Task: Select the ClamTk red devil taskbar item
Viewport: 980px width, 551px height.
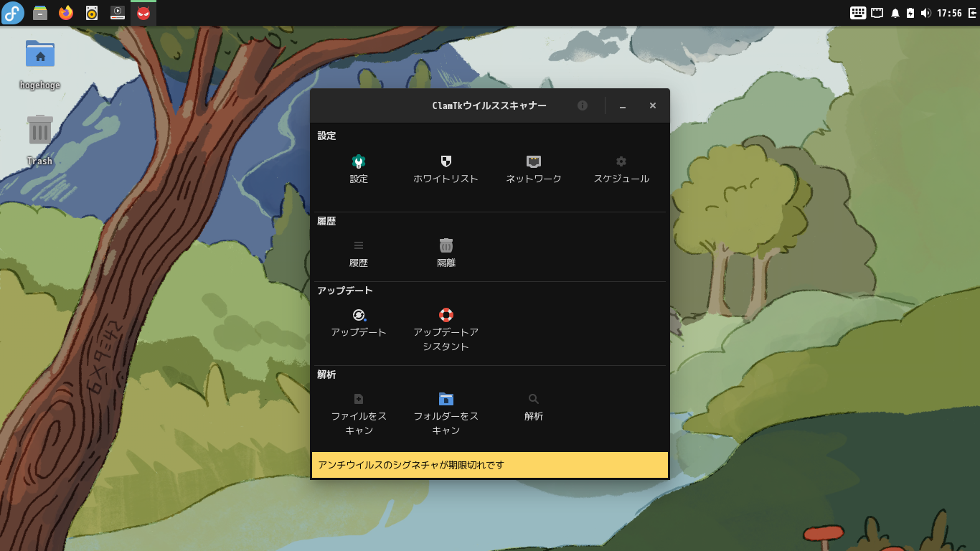Action: pyautogui.click(x=143, y=13)
